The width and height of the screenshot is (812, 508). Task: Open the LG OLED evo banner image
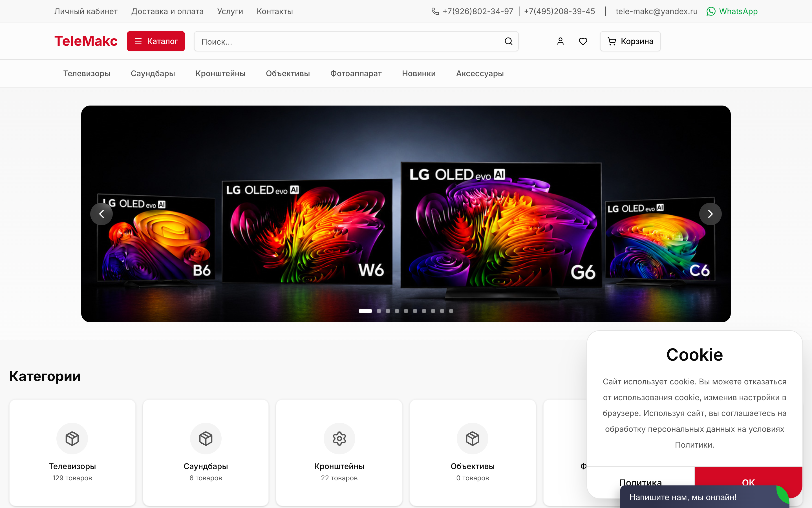pyautogui.click(x=406, y=214)
